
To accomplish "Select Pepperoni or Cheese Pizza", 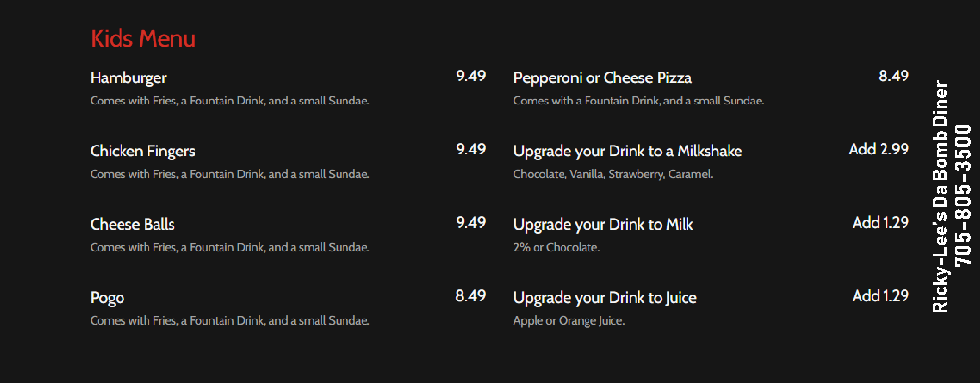I will pos(602,77).
